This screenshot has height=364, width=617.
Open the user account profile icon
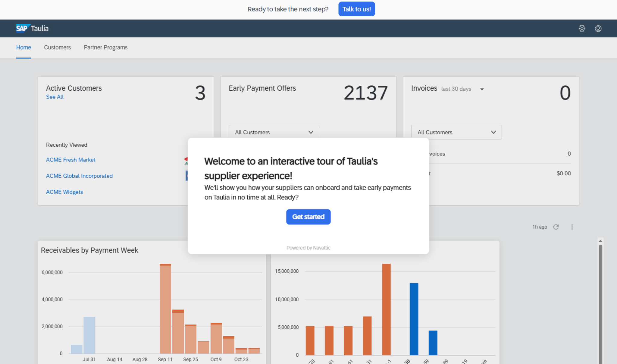click(598, 28)
